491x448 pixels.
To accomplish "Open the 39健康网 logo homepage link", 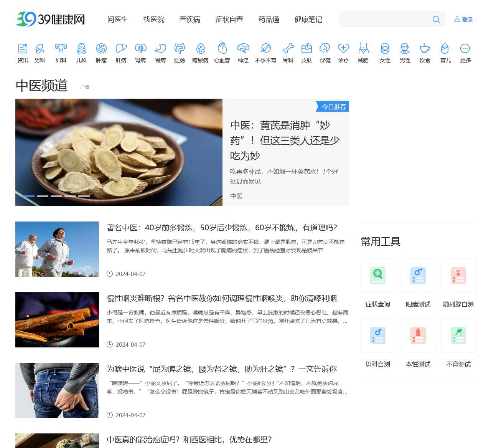I will [50, 19].
